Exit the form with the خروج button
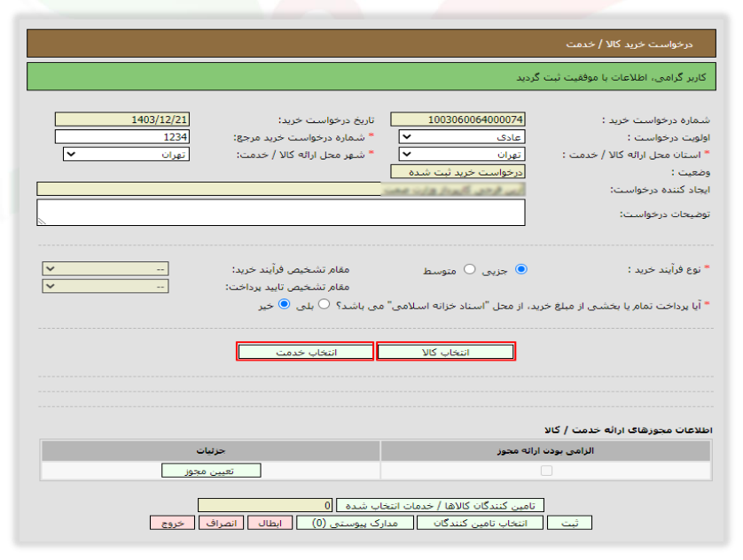Viewport: 743px width, 560px height. pyautogui.click(x=173, y=523)
